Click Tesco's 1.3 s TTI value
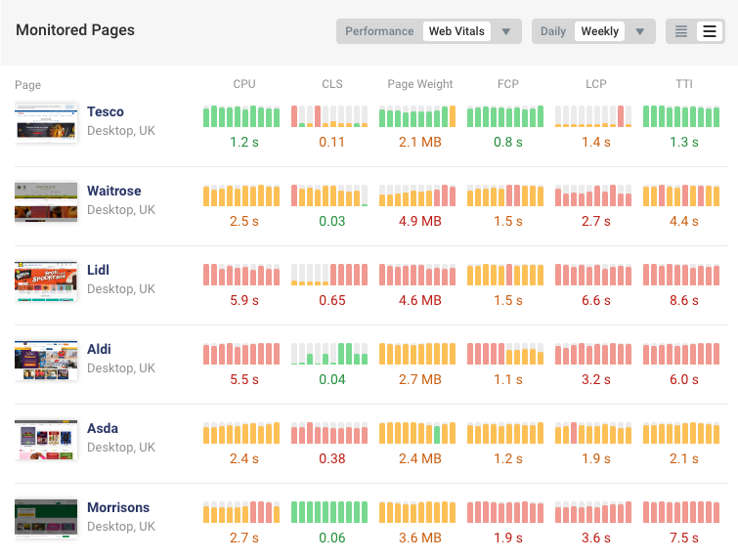The height and width of the screenshot is (560, 738). click(x=684, y=142)
